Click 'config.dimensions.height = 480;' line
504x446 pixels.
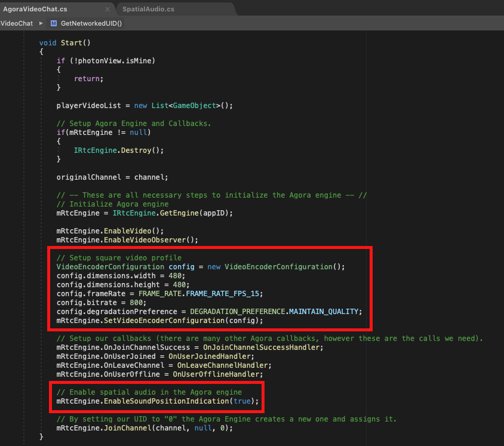tap(123, 285)
